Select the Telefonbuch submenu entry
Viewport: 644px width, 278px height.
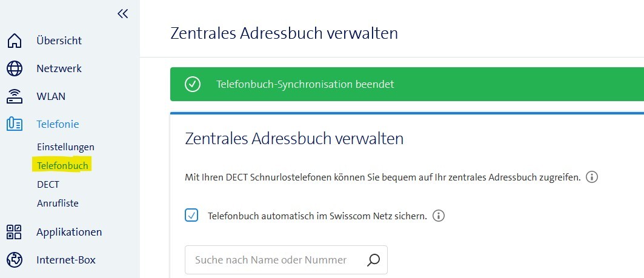point(62,165)
